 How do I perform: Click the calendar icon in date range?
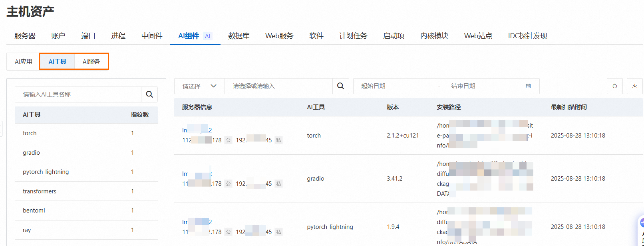pyautogui.click(x=528, y=86)
